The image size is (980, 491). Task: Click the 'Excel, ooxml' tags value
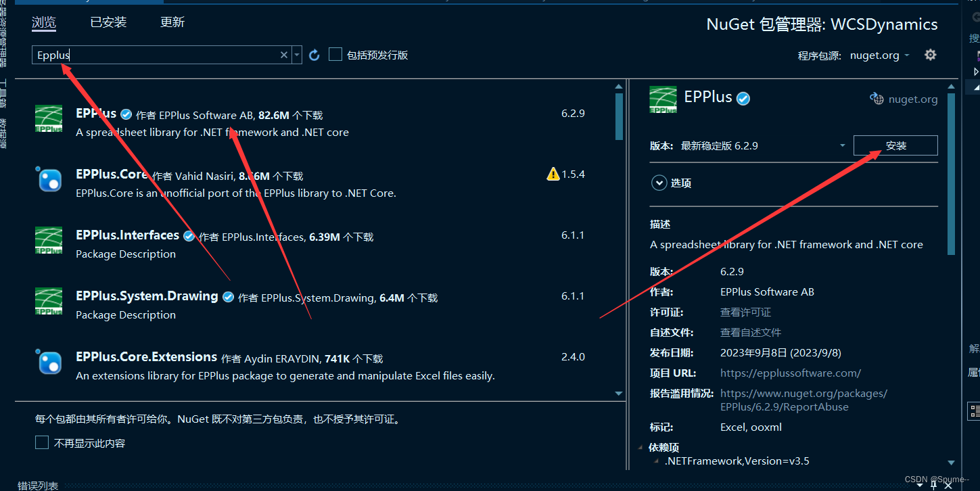(x=751, y=427)
